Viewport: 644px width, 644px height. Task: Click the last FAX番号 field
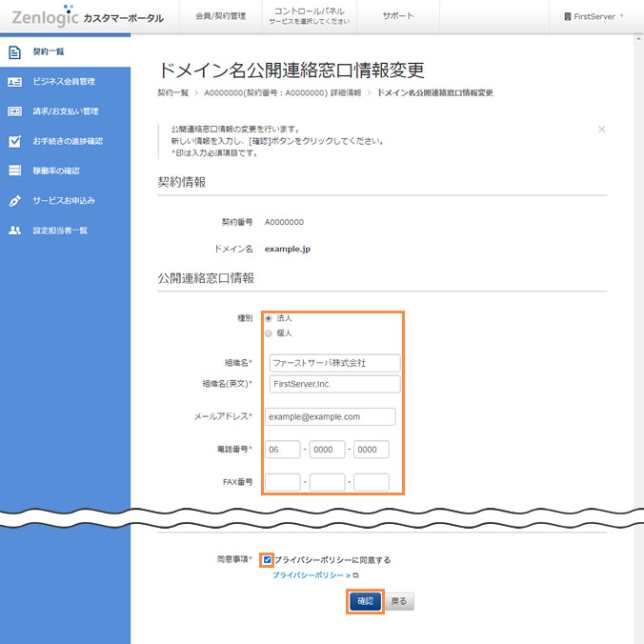coord(372,482)
